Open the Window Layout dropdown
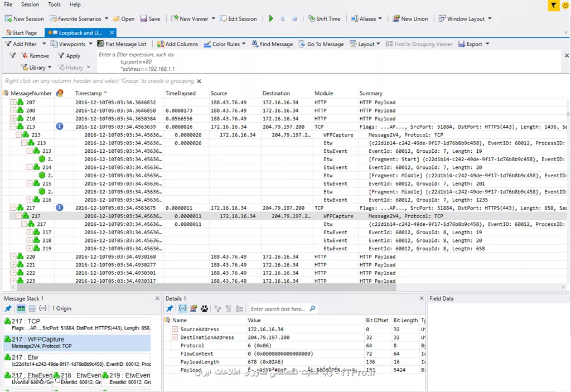Image resolution: width=571 pixels, height=392 pixels. 490,18
